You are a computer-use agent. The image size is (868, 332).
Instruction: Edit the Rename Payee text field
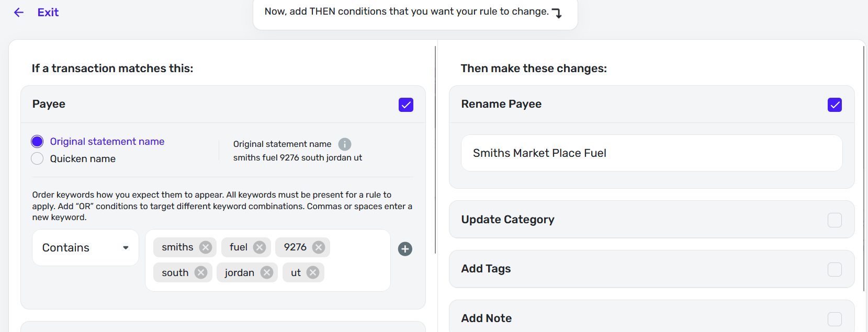(x=651, y=153)
